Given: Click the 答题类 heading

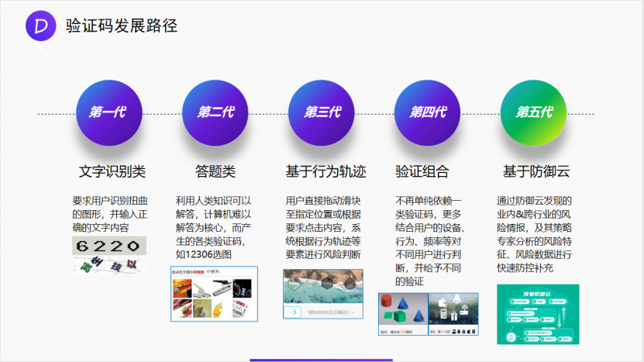Looking at the screenshot, I should (x=215, y=171).
